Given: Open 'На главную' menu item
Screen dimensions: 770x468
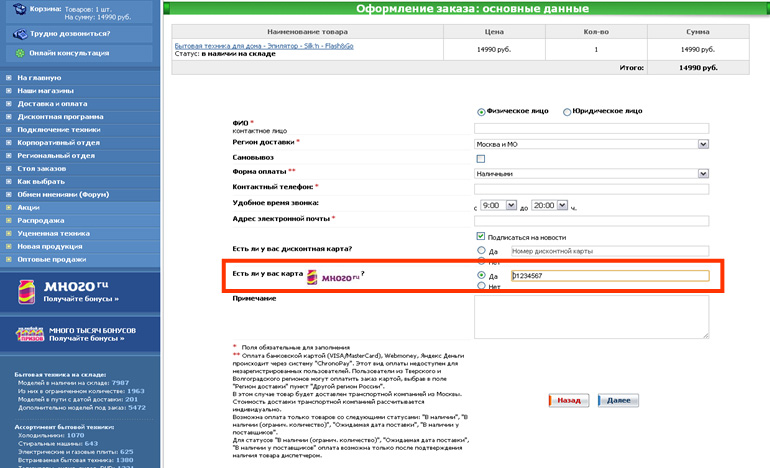Looking at the screenshot, I should pyautogui.click(x=39, y=78).
